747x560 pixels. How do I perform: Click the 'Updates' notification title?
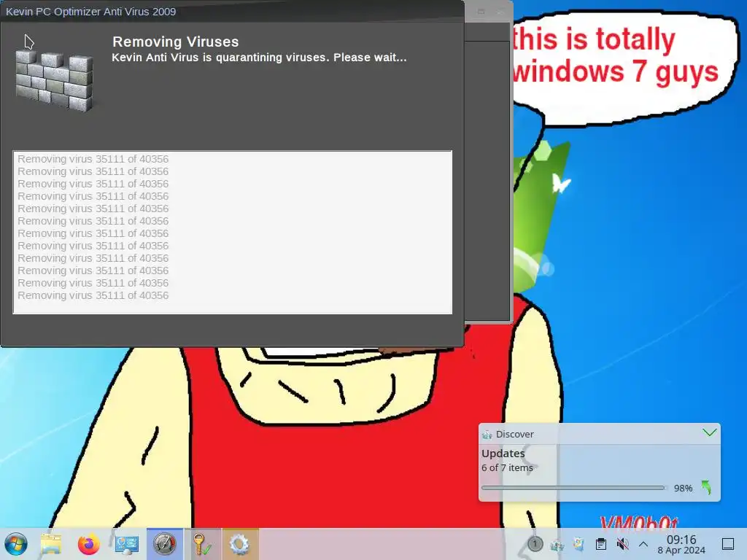[503, 454]
